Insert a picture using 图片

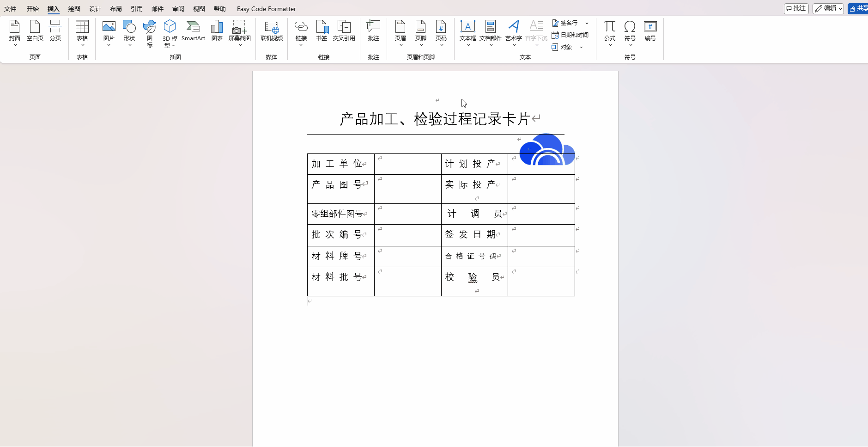[x=109, y=31]
